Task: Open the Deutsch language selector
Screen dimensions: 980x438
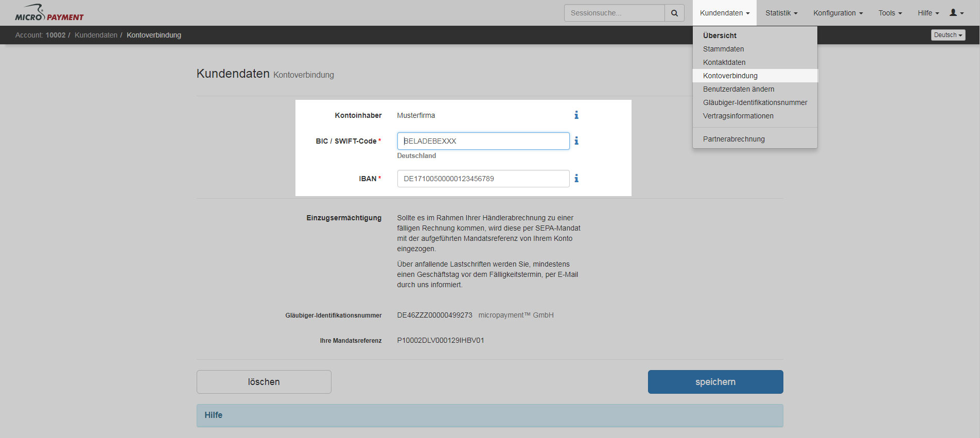Action: pyautogui.click(x=948, y=35)
